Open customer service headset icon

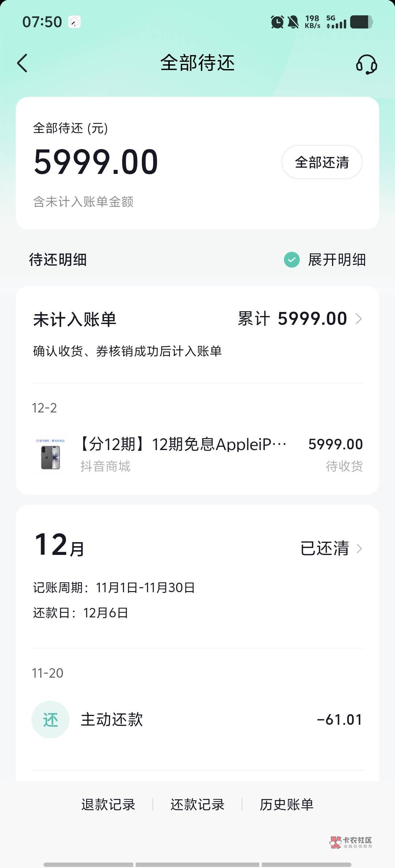pos(366,64)
